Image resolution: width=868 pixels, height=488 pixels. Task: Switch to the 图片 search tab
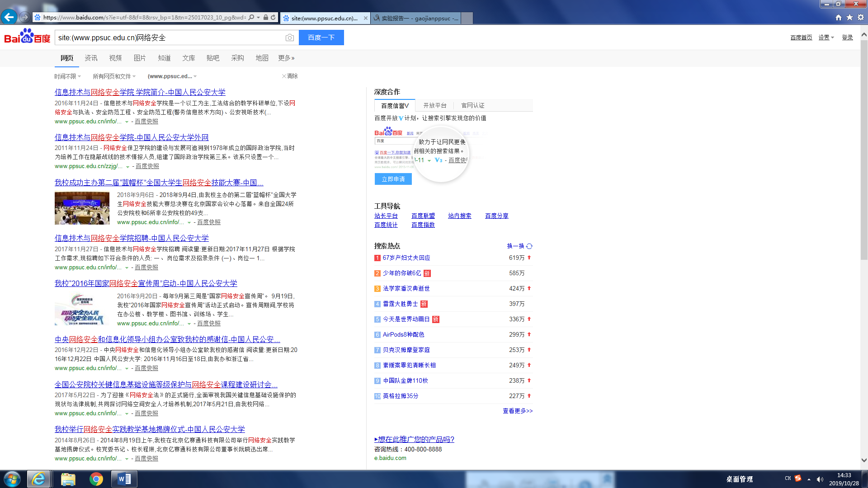click(x=140, y=58)
